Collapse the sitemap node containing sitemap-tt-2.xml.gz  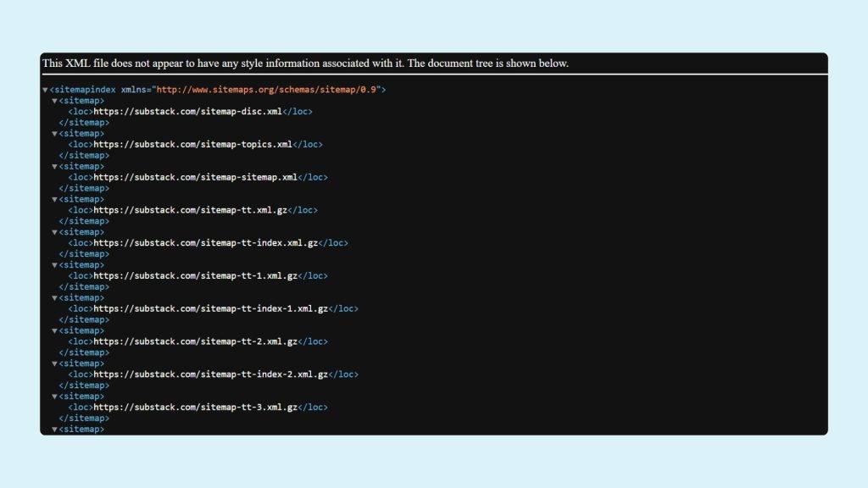click(x=55, y=331)
